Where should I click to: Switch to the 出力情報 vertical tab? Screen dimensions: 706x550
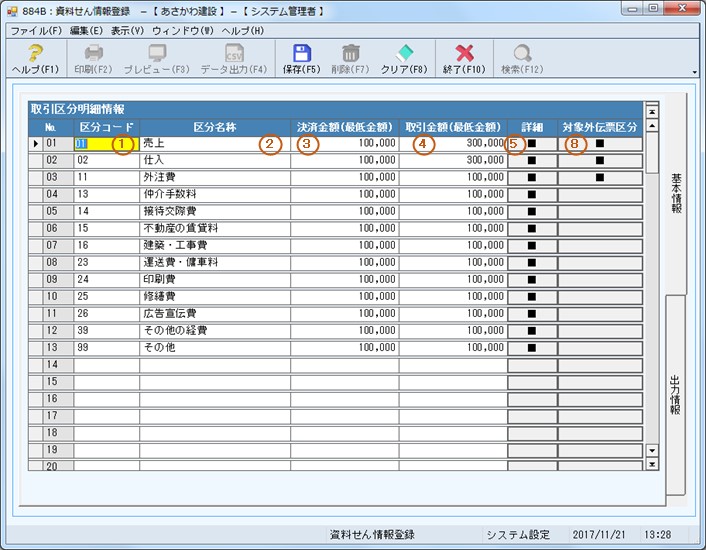point(675,394)
